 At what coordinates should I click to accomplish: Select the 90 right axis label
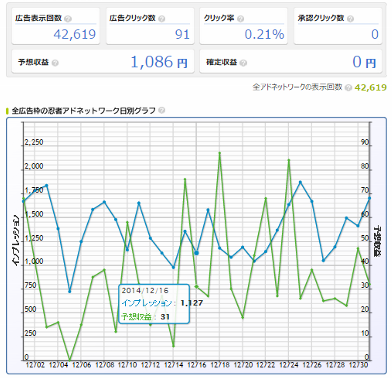click(x=365, y=143)
